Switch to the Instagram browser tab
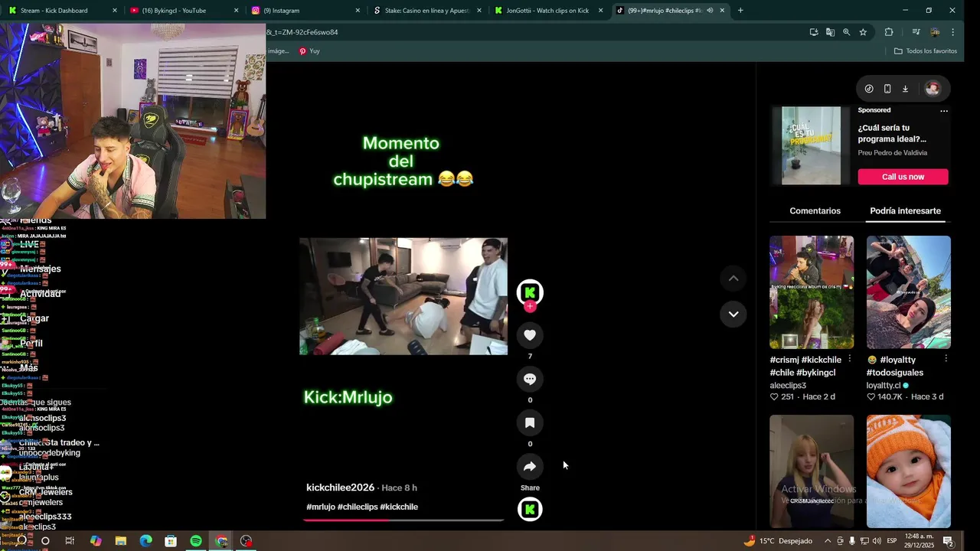Screen dimensions: 980x551 (x=305, y=11)
